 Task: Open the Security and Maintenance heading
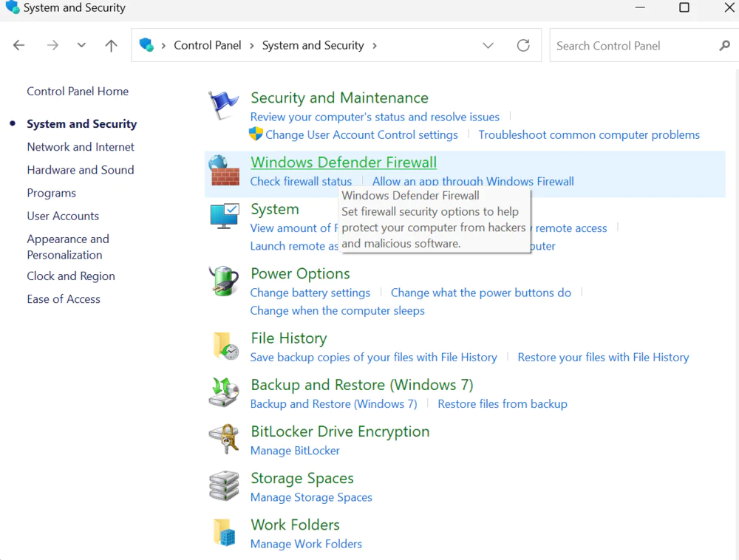pyautogui.click(x=339, y=98)
